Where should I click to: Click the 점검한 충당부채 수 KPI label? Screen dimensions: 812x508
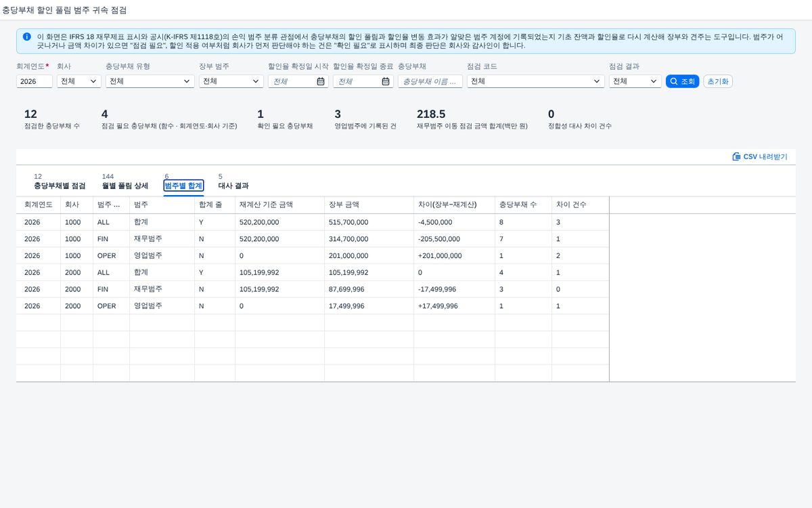51,126
